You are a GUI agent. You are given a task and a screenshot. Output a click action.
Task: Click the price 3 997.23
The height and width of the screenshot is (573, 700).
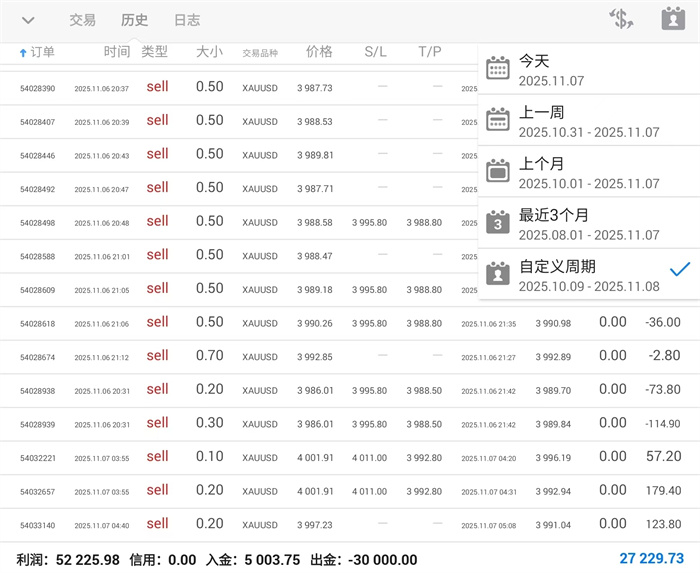coord(315,525)
